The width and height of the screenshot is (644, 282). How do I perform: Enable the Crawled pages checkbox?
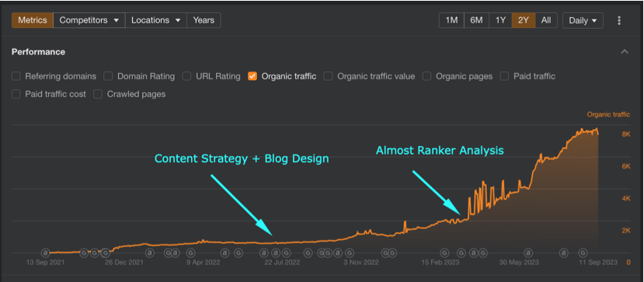[98, 95]
